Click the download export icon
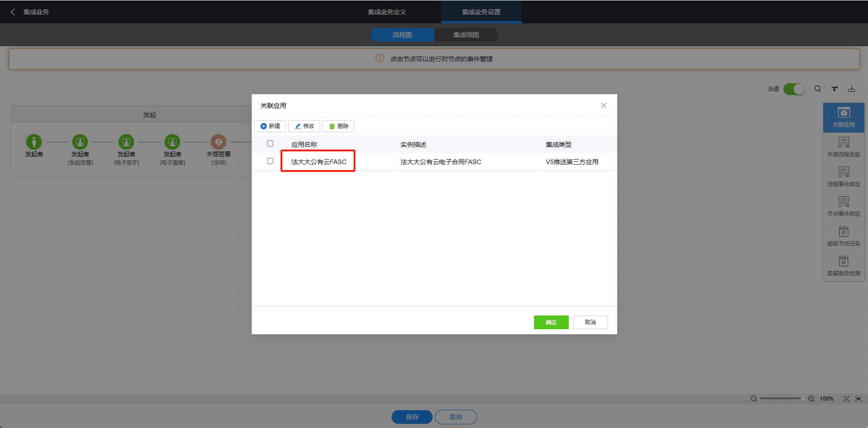The width and height of the screenshot is (868, 428). 852,89
